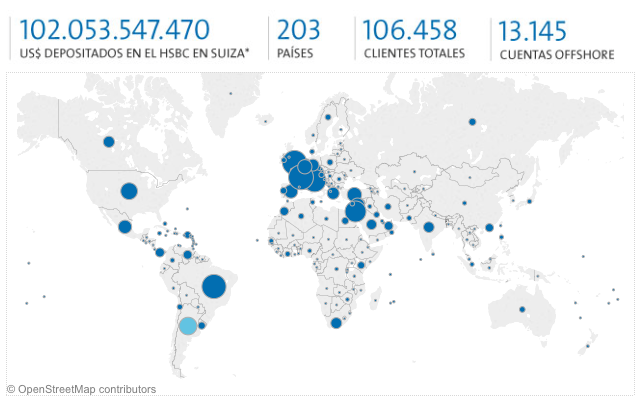Select the Russia bubble in Siberia
642x402 pixels.
472,122
